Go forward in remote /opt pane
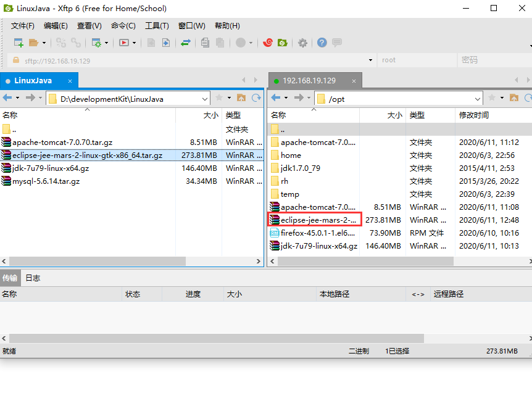The width and height of the screenshot is (532, 401). click(x=299, y=98)
